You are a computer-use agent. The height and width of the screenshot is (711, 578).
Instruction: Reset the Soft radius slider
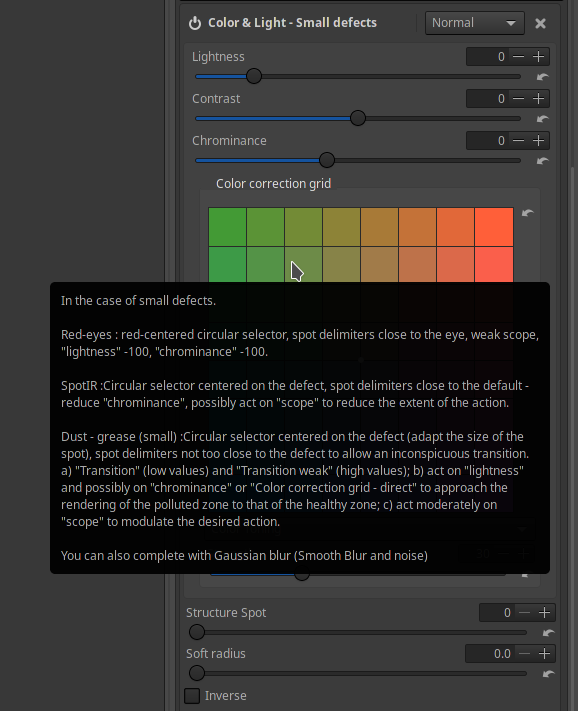coord(549,674)
